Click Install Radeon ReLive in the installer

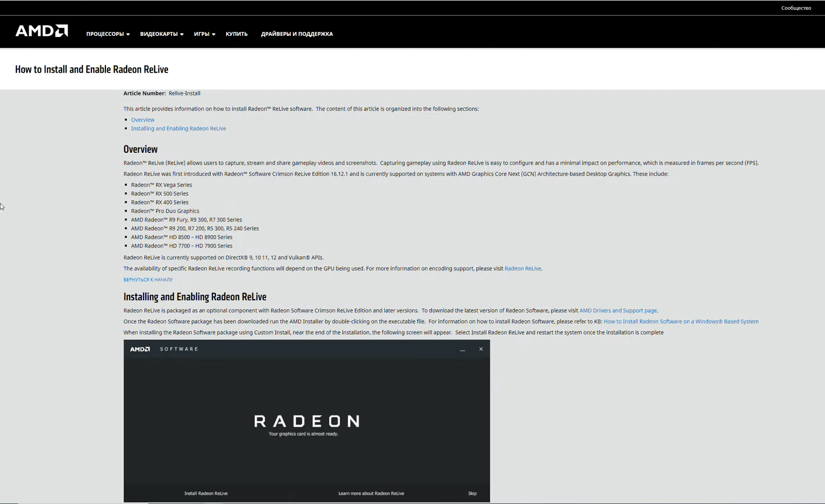coord(206,493)
